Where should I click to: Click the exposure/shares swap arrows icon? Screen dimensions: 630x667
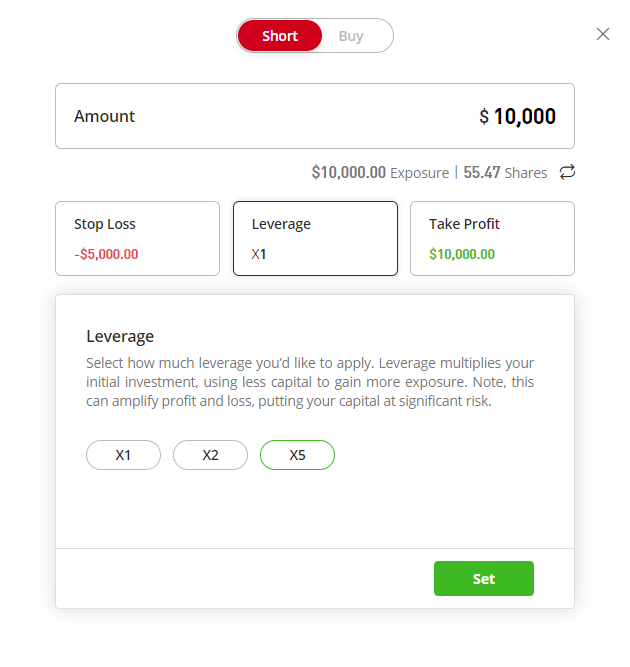(x=567, y=172)
